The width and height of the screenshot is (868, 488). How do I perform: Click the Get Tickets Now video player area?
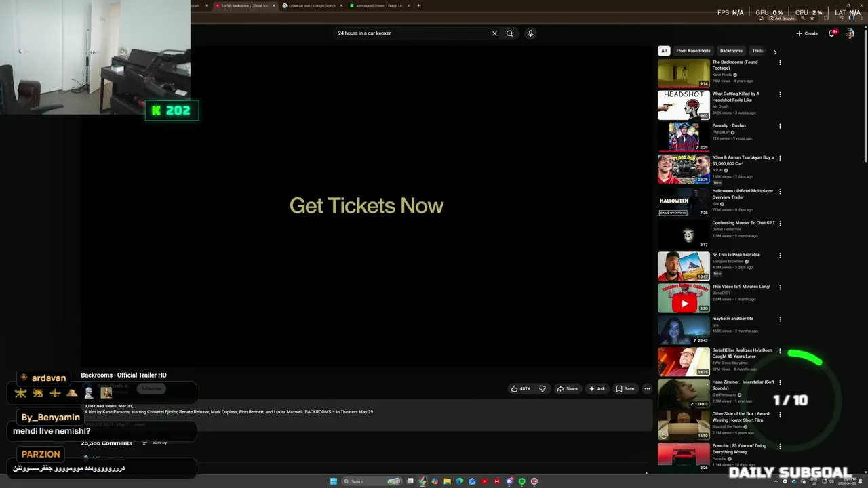click(x=366, y=205)
